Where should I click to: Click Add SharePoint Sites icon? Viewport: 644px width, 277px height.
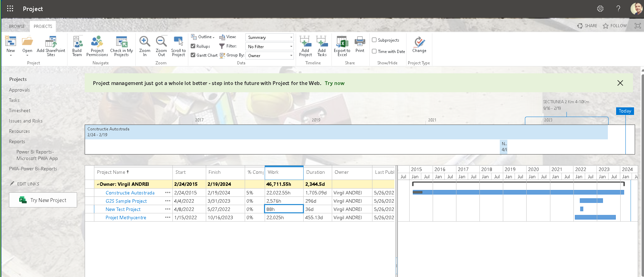51,42
